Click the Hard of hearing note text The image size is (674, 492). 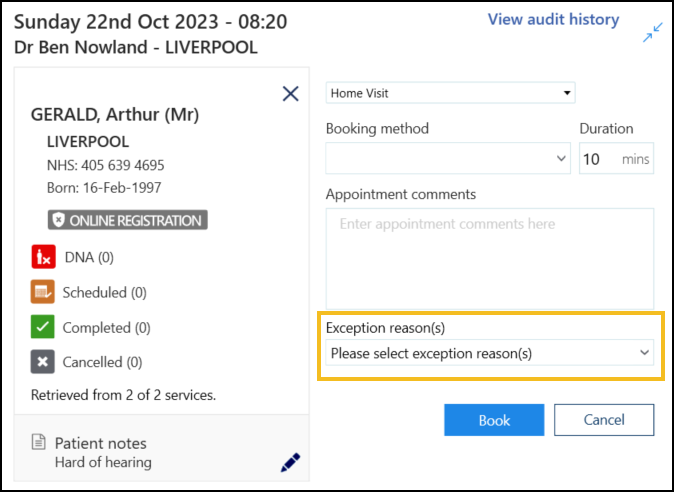pyautogui.click(x=103, y=462)
